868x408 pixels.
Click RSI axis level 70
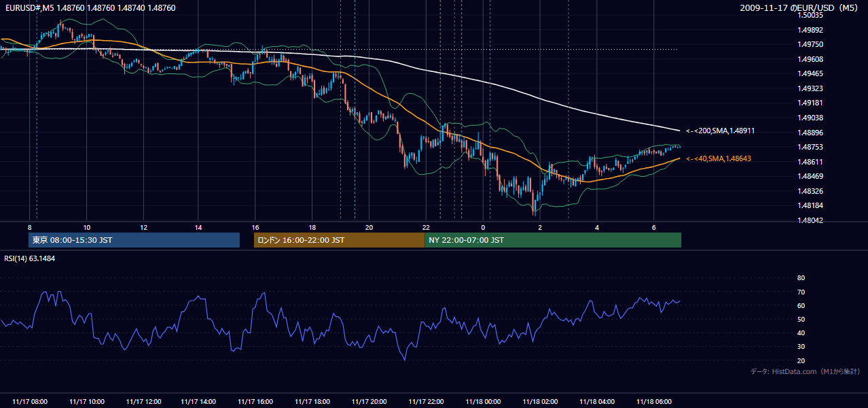pos(801,292)
